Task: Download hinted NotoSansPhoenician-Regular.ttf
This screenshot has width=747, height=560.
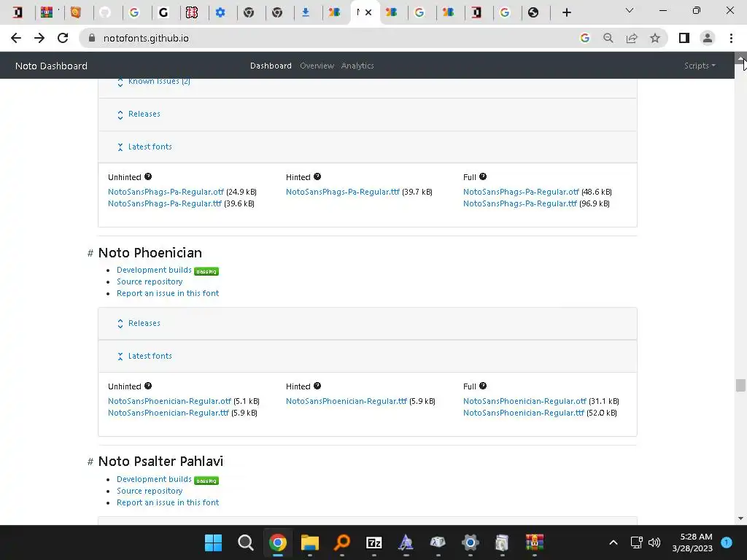Action: pos(347,402)
